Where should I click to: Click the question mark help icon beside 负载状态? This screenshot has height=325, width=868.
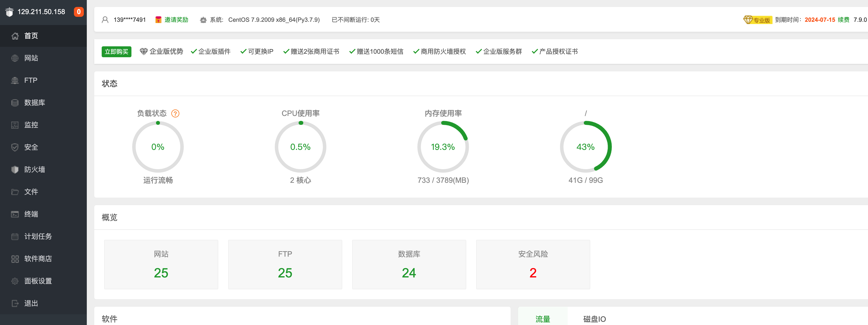[175, 113]
